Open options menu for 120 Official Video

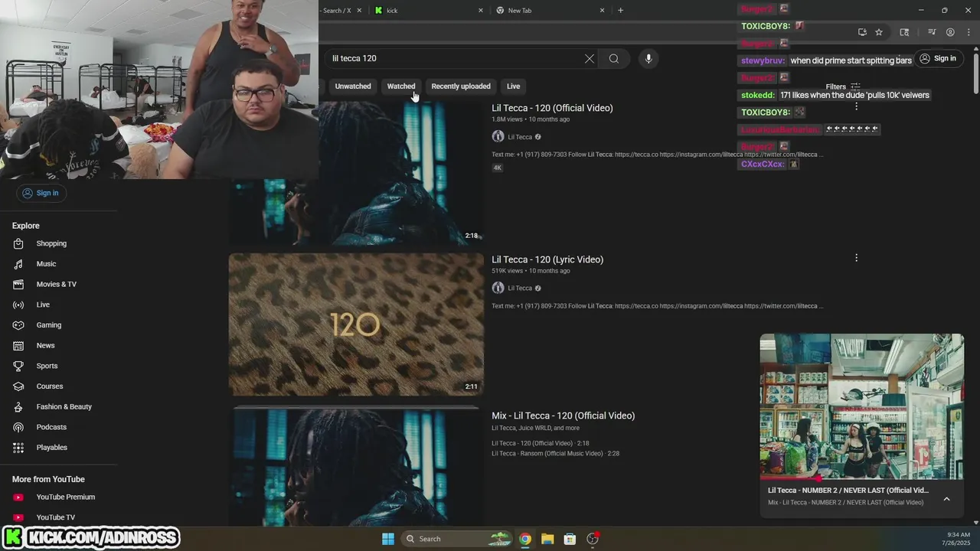coord(856,106)
